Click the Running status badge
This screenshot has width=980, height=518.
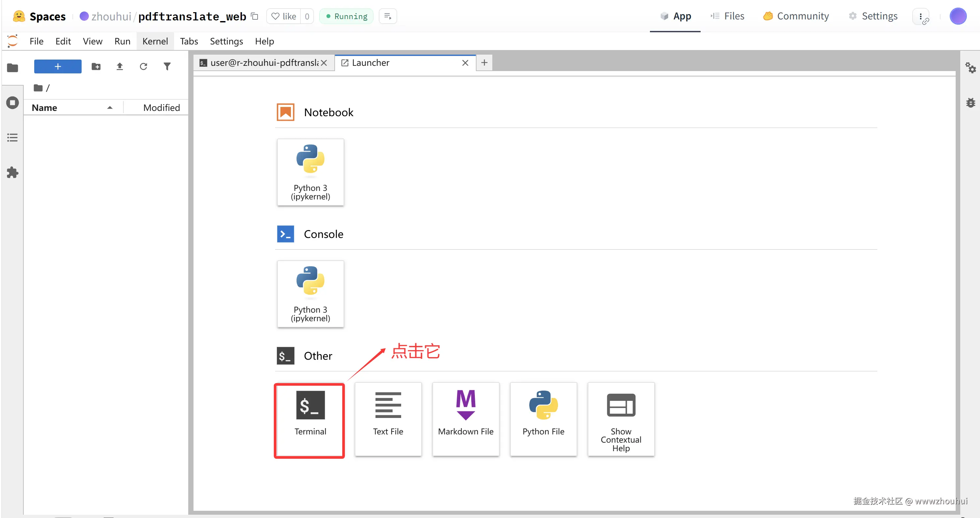(x=347, y=16)
